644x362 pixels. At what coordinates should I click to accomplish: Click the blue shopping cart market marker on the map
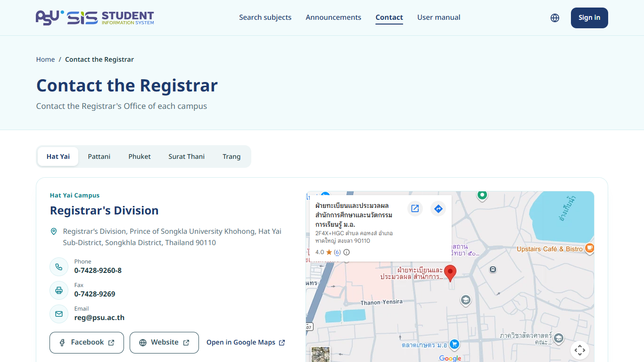[x=454, y=345]
